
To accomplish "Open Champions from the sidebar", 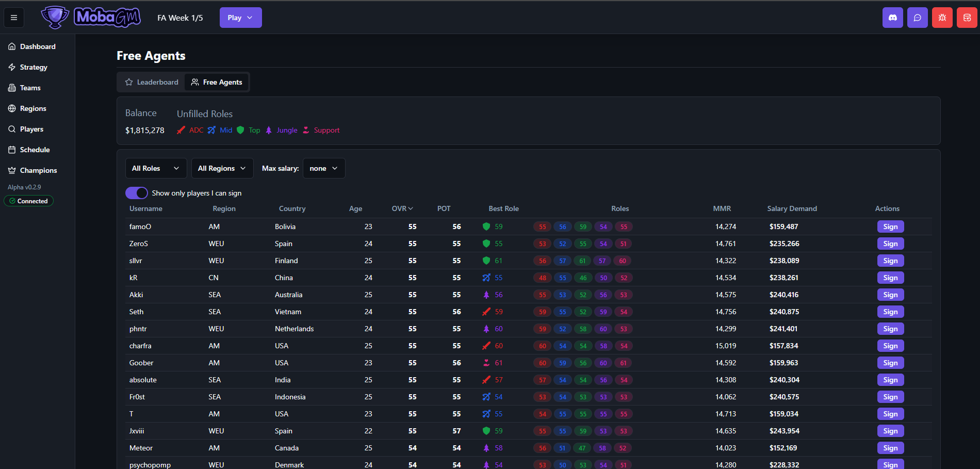I will click(x=38, y=170).
